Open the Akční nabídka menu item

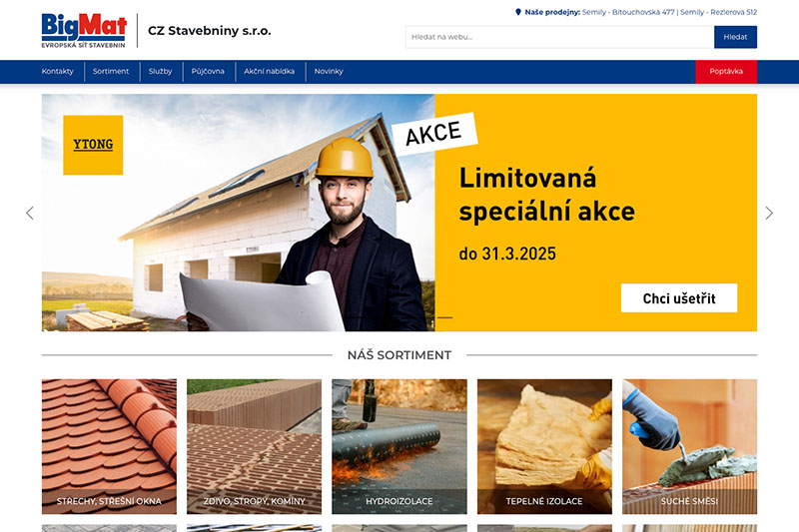[x=269, y=71]
